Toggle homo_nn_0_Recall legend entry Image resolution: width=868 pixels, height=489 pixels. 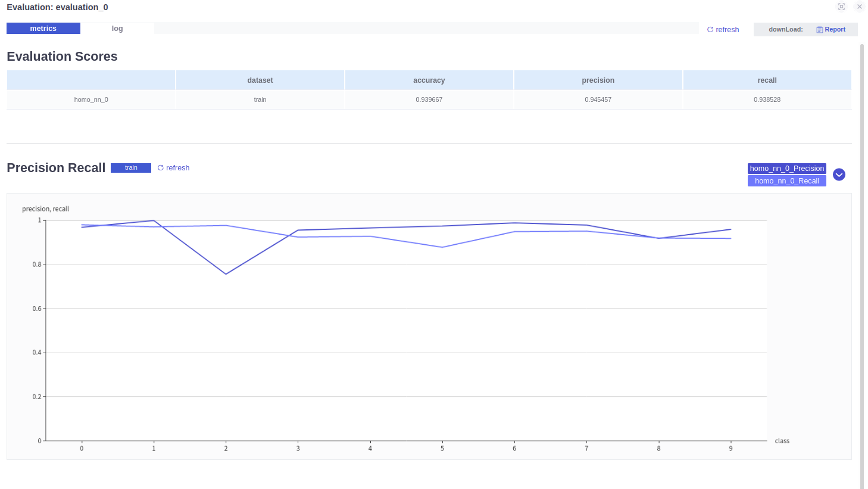786,181
